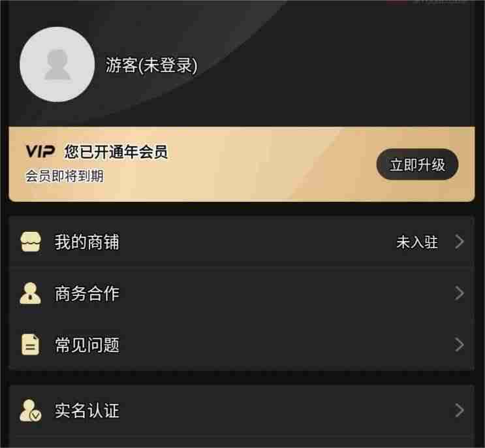The height and width of the screenshot is (448, 485).
Task: Tap 会员即将到期 expiry notice
Action: click(x=65, y=176)
